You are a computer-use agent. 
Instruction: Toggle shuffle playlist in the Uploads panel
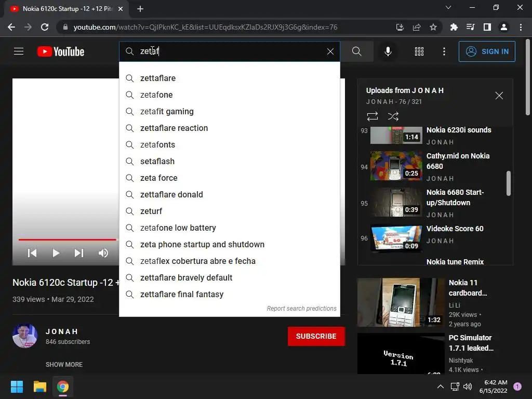coord(393,116)
